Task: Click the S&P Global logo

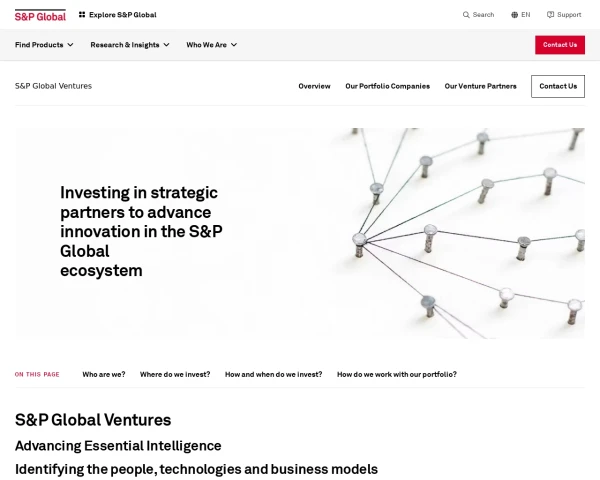Action: pos(40,15)
